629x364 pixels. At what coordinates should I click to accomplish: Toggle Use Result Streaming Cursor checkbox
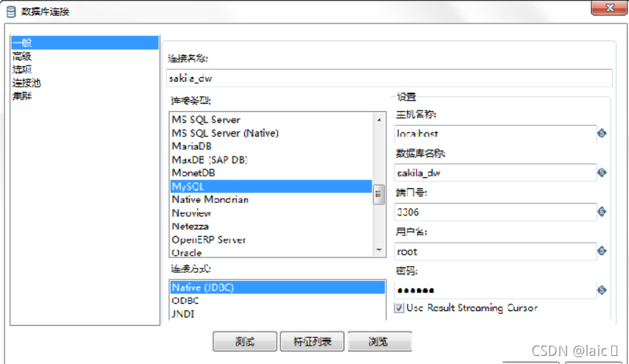399,308
